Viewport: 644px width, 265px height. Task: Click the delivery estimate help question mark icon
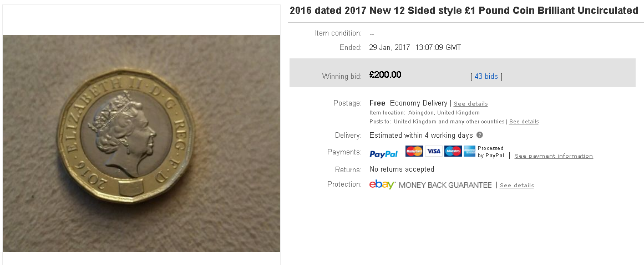pyautogui.click(x=479, y=135)
